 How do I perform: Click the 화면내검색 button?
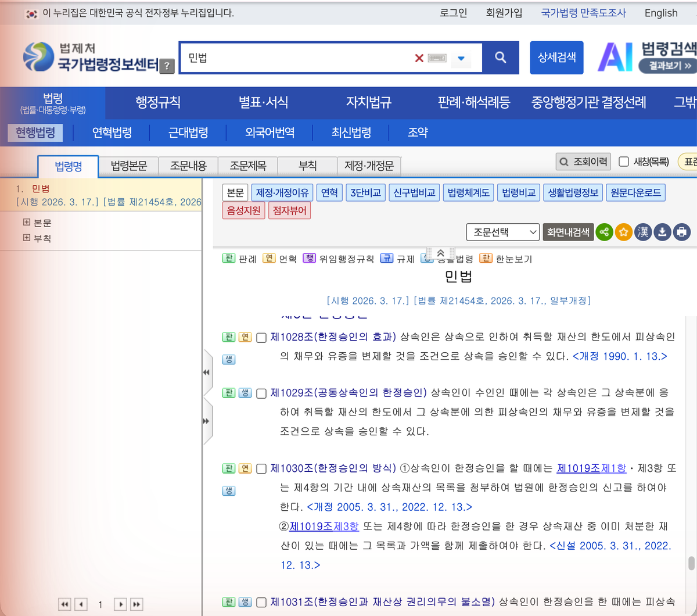coord(568,232)
